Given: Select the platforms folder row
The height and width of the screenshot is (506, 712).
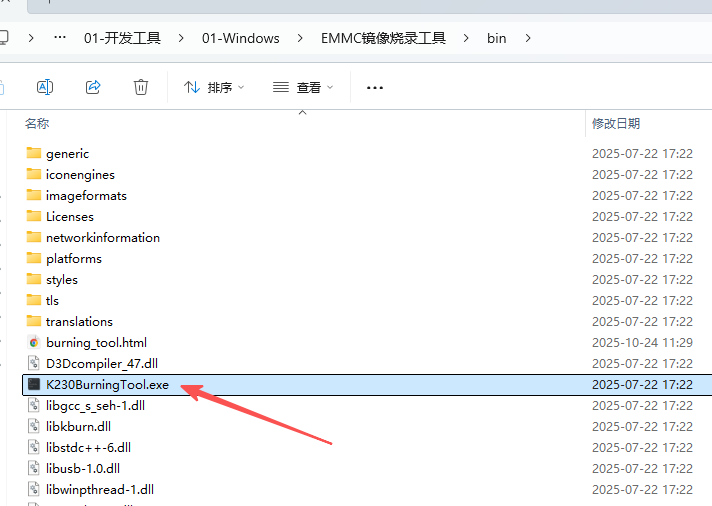Looking at the screenshot, I should tap(73, 259).
